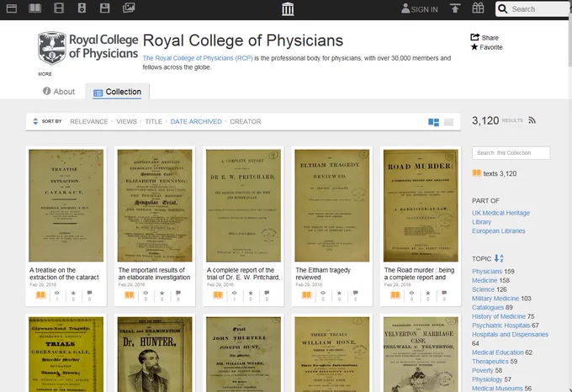Click favorite star under Road murder card
Screen dimensions: 572x392
coord(428,294)
